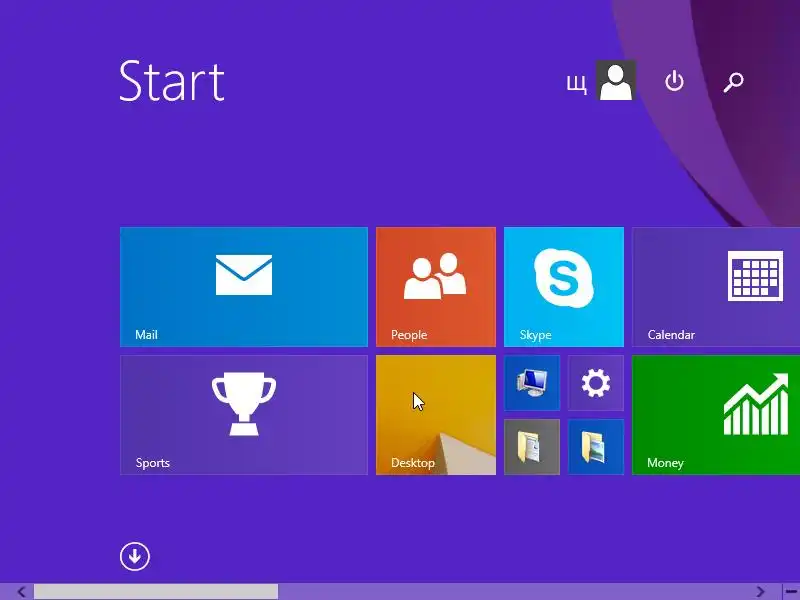The image size is (800, 600).
Task: Open the PC settings gear tile
Action: (596, 383)
